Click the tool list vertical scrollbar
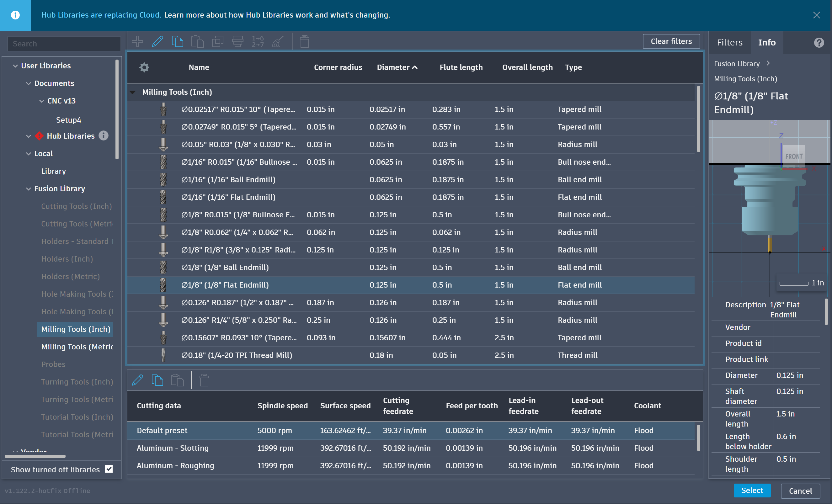Viewport: 832px width, 504px height. 698,119
